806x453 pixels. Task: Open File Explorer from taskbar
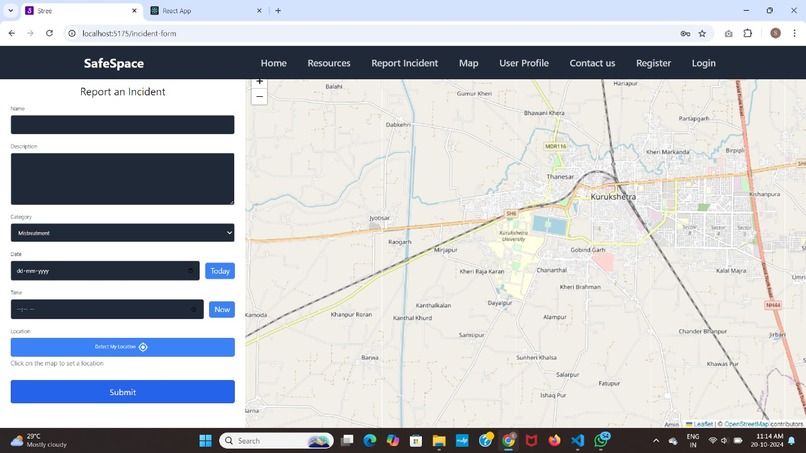point(439,441)
